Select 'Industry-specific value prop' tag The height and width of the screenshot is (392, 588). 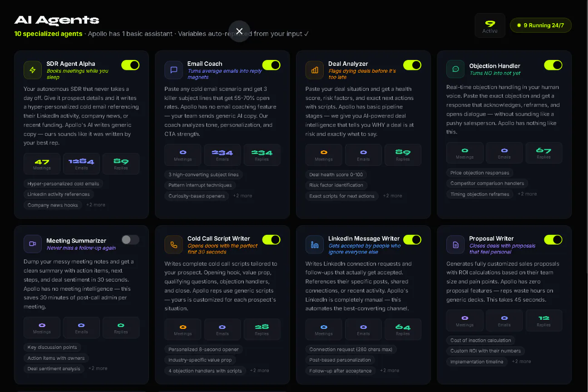[x=200, y=360]
